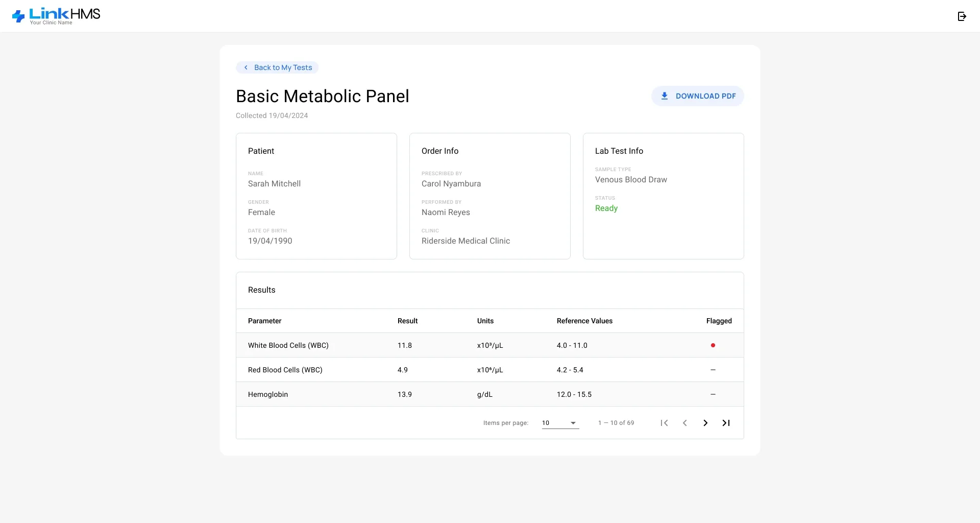
Task: Click the Parameter column header
Action: point(265,321)
